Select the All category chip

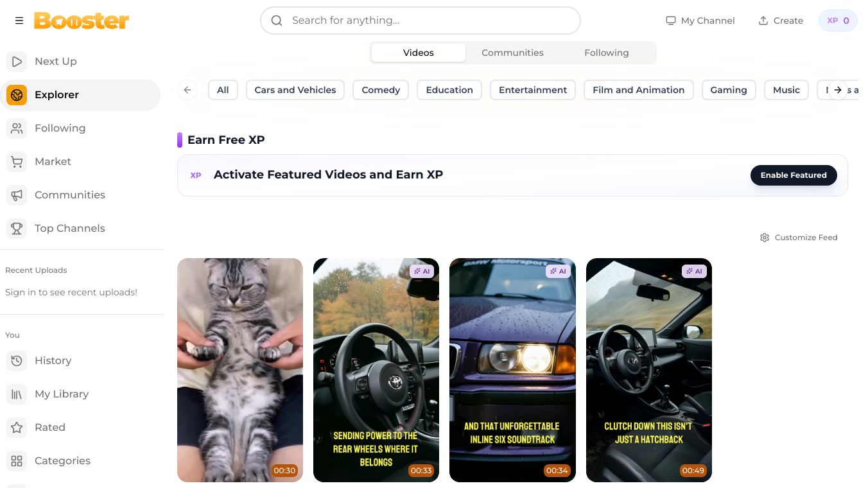click(x=223, y=90)
